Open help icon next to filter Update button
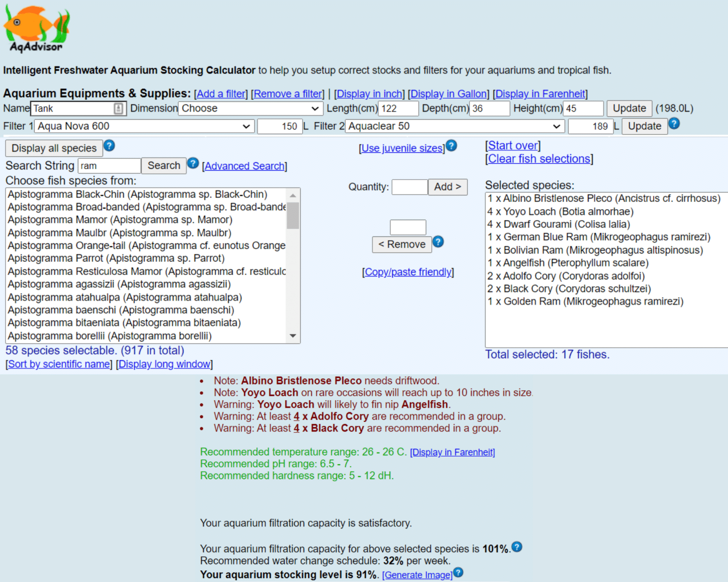 (x=674, y=123)
